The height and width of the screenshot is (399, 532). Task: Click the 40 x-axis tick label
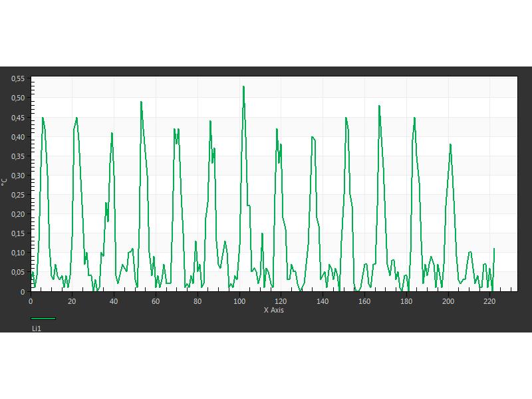tap(114, 301)
